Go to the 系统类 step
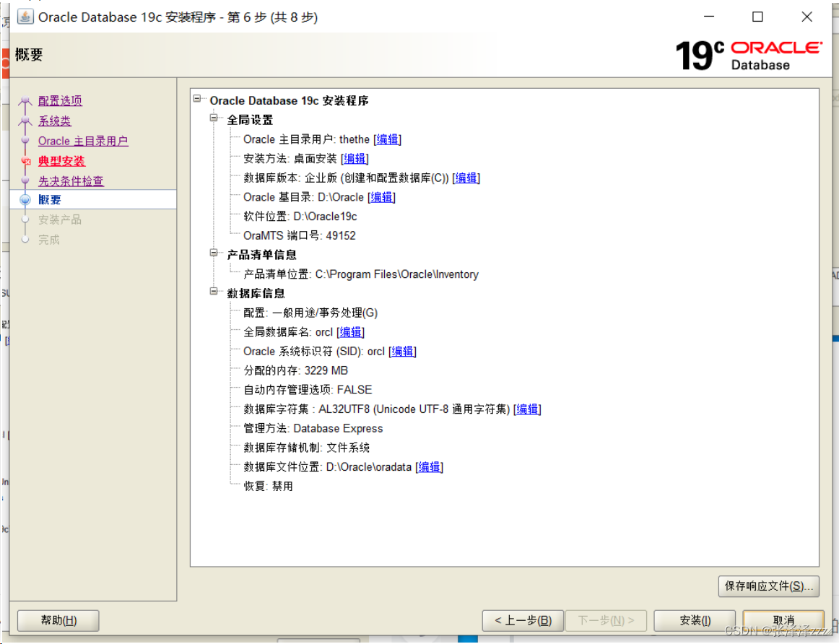The image size is (839, 644). pyautogui.click(x=55, y=121)
